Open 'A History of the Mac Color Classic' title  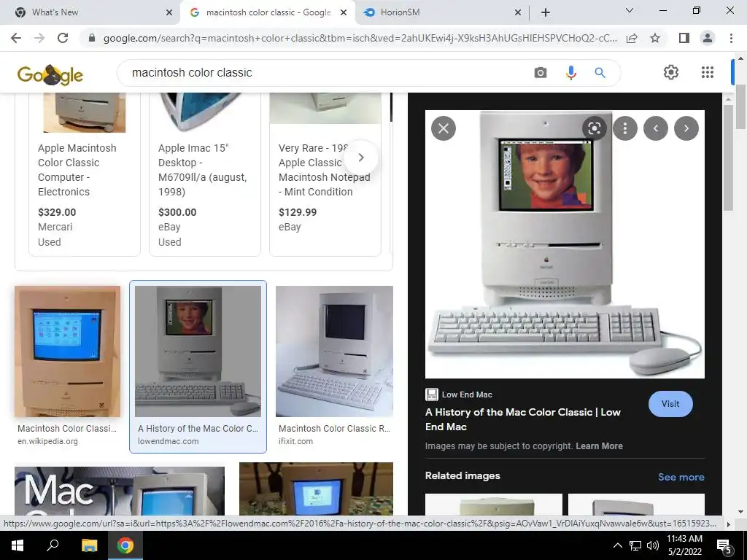coord(522,419)
